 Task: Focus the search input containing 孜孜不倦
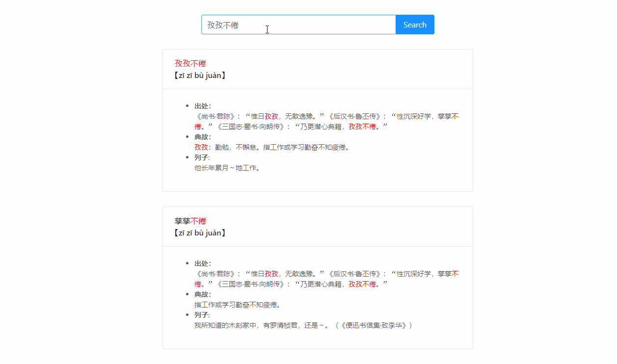(298, 25)
